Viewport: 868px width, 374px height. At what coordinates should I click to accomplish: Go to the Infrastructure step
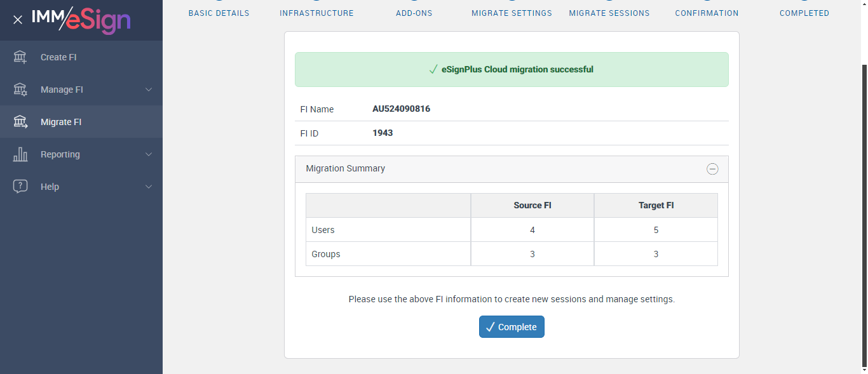tap(316, 13)
